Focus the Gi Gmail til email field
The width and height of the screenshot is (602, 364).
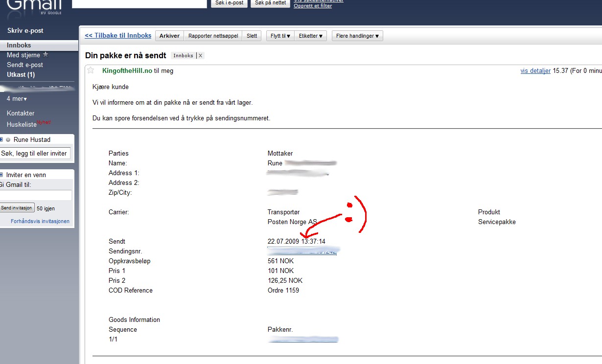[x=36, y=195]
